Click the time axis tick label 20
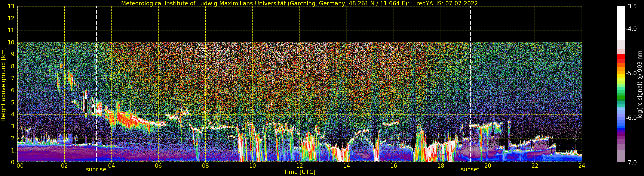The image size is (644, 176). coord(488,166)
